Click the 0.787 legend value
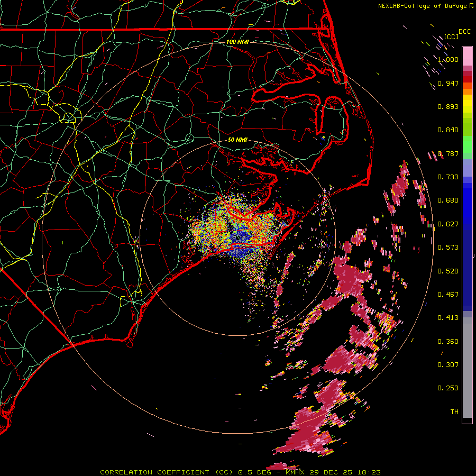The image size is (476, 476). [448, 153]
